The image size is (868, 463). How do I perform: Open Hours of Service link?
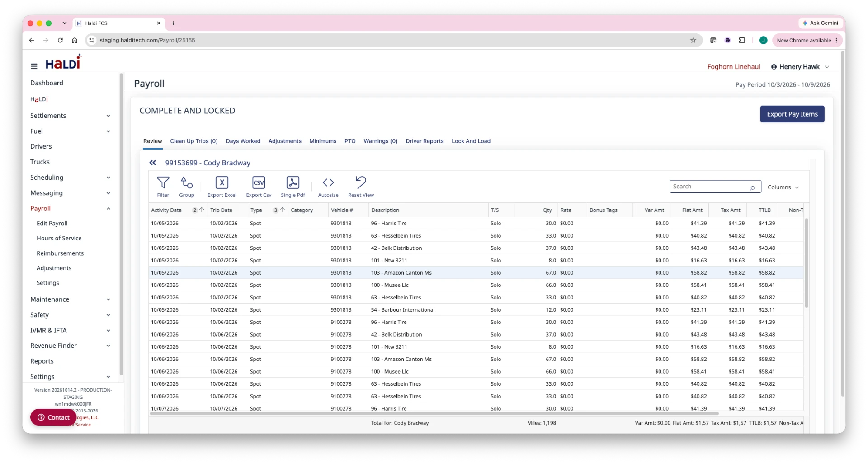pos(59,238)
